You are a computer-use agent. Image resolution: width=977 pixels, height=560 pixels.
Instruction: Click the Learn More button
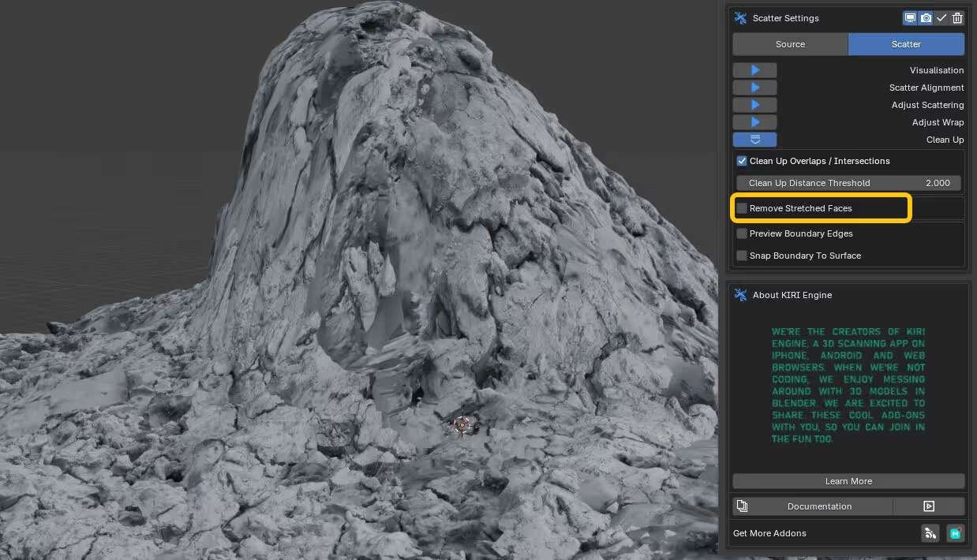point(848,481)
